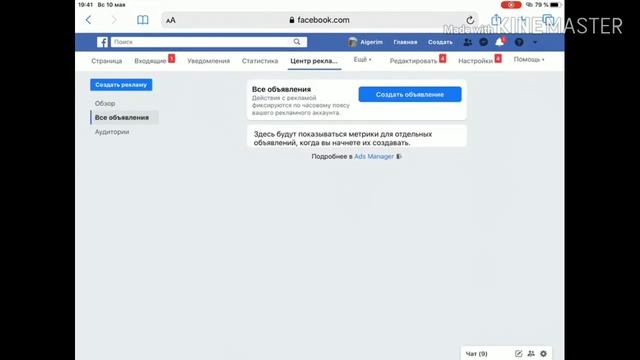Expand the Ещё dropdown
Viewport: 640px width, 360px height.
(x=362, y=60)
